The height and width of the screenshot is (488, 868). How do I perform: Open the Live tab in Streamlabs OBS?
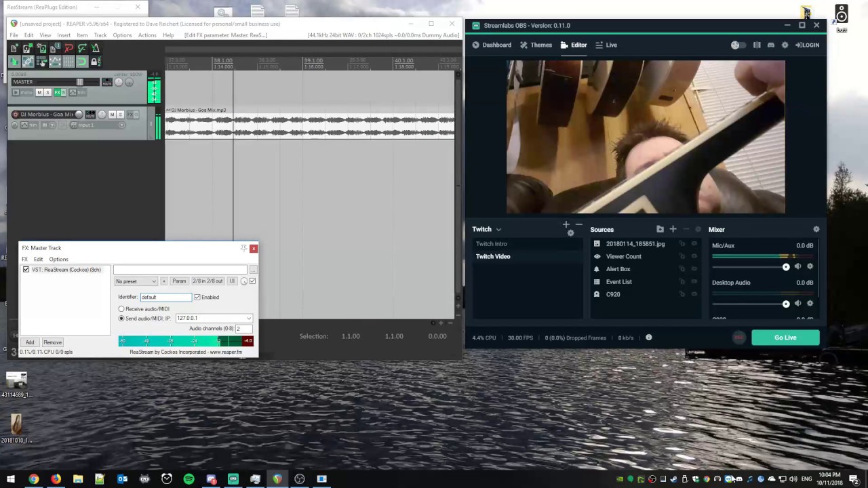click(x=606, y=45)
